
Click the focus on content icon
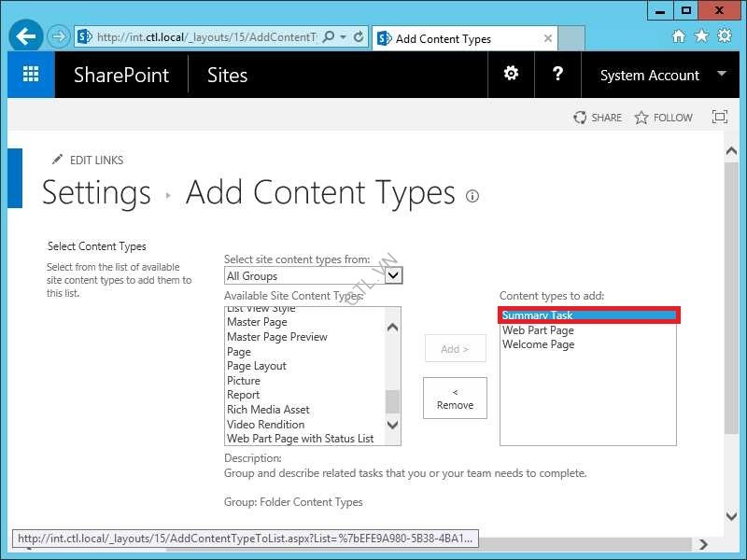tap(719, 118)
